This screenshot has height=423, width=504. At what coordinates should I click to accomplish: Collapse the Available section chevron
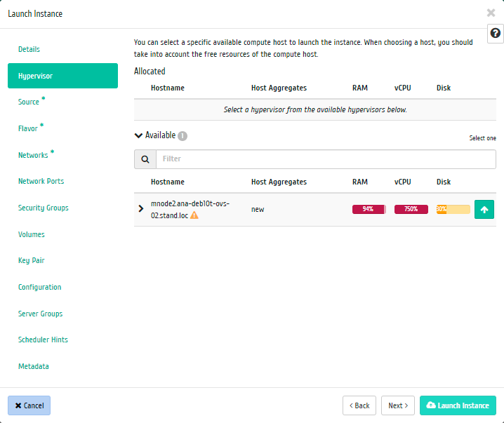(x=138, y=135)
